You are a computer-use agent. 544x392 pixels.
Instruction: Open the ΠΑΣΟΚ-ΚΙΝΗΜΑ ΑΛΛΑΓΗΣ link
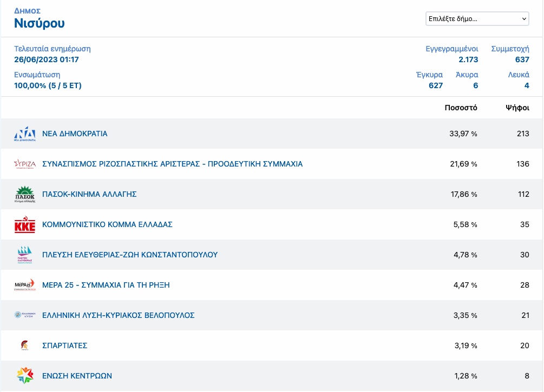[89, 194]
